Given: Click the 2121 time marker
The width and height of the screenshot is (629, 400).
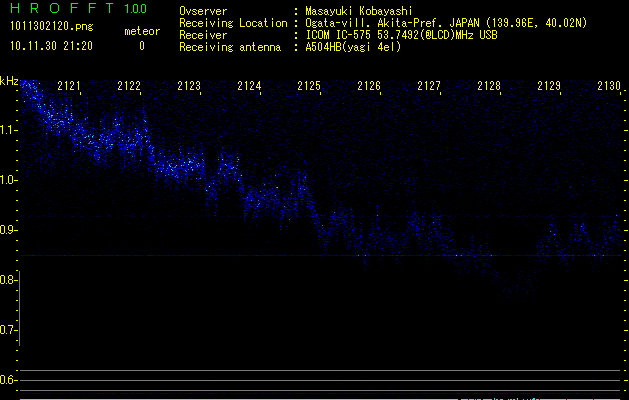Looking at the screenshot, I should (69, 86).
